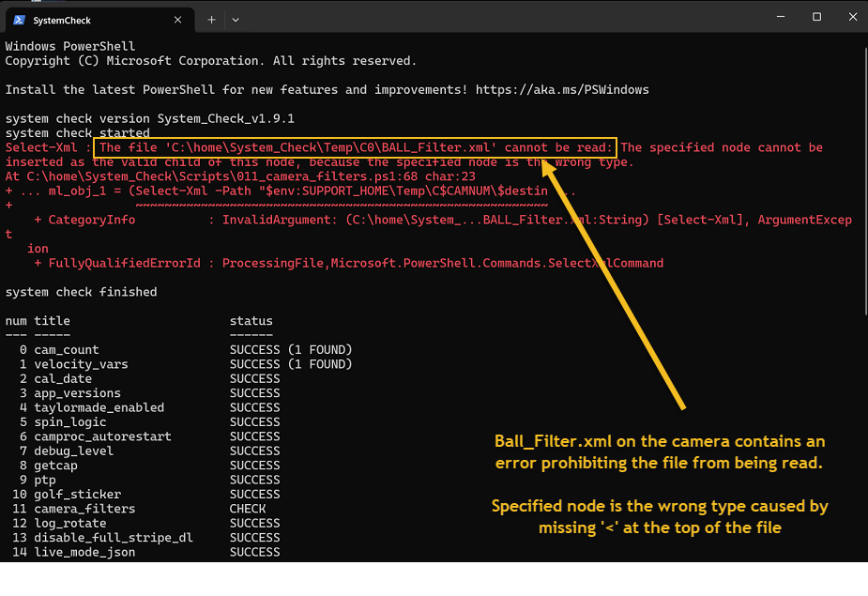Click 'system check finished' line
Screen dimensions: 868x596
pos(82,292)
